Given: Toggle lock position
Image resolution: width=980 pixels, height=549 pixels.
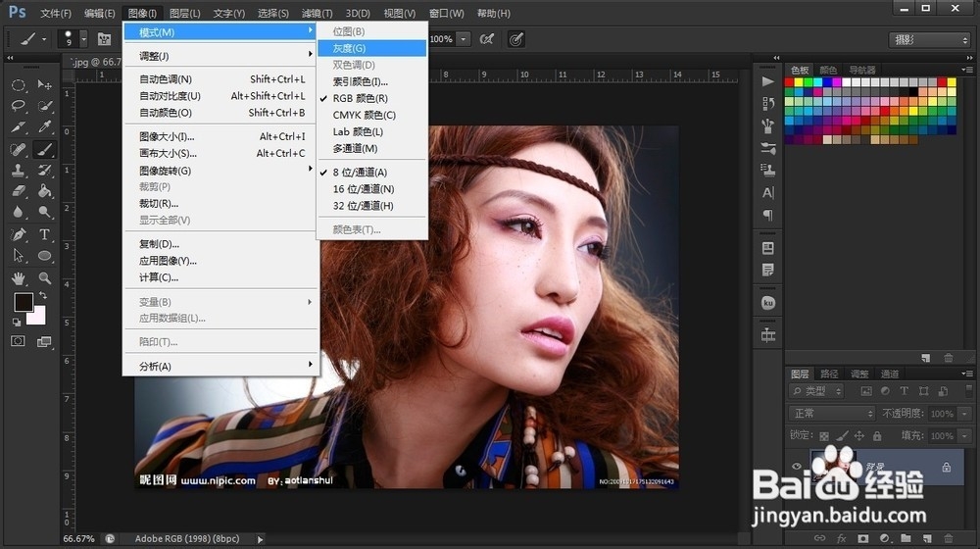Looking at the screenshot, I should coord(859,436).
